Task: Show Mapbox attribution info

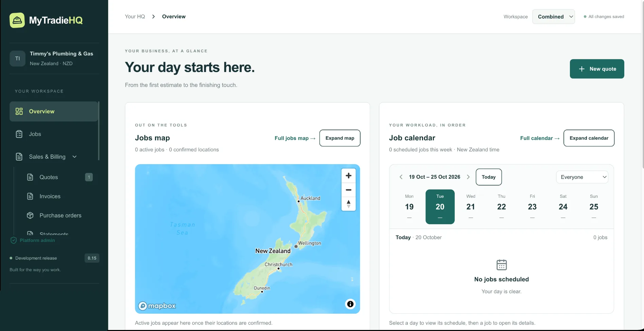Action: 350,304
